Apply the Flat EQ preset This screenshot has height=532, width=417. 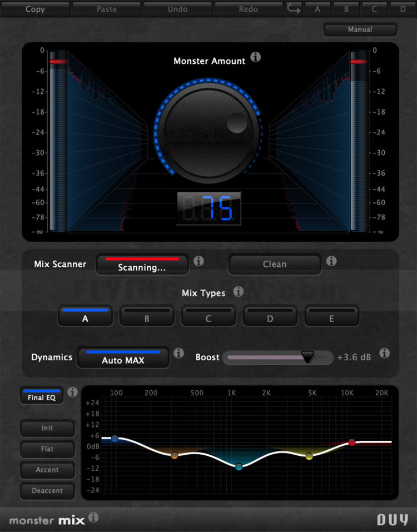(47, 449)
